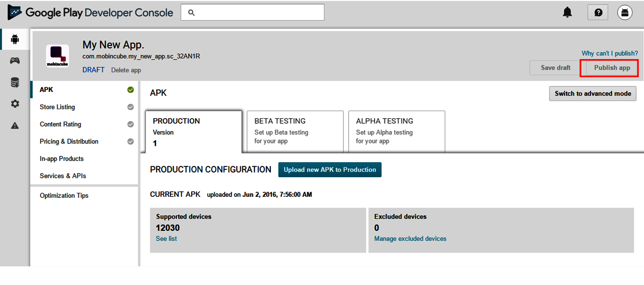644x285 pixels.
Task: Click the Content Rating status checkmark
Action: (130, 124)
